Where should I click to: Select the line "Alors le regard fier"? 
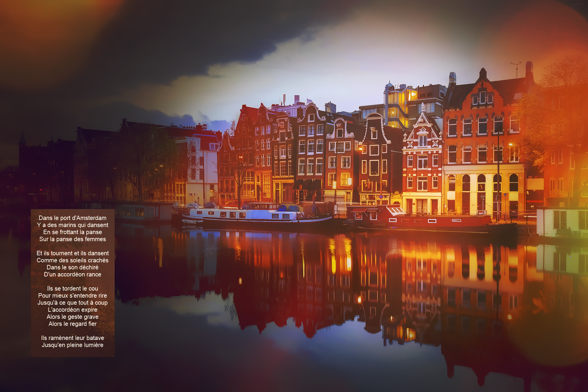tap(73, 324)
